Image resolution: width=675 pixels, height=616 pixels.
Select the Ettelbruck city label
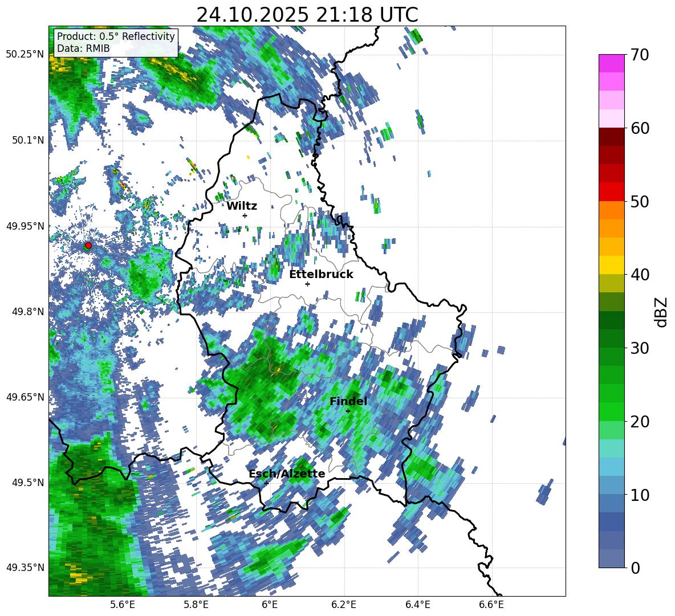click(321, 275)
